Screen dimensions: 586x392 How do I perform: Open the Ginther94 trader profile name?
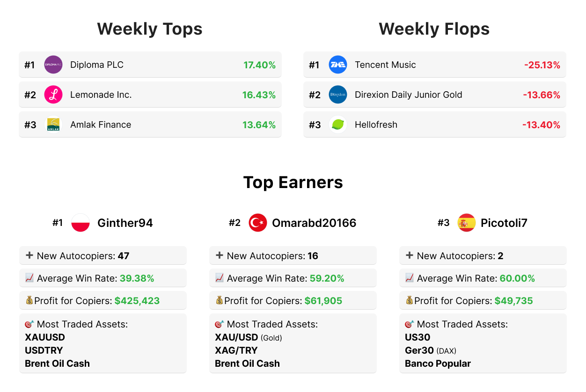(x=125, y=223)
